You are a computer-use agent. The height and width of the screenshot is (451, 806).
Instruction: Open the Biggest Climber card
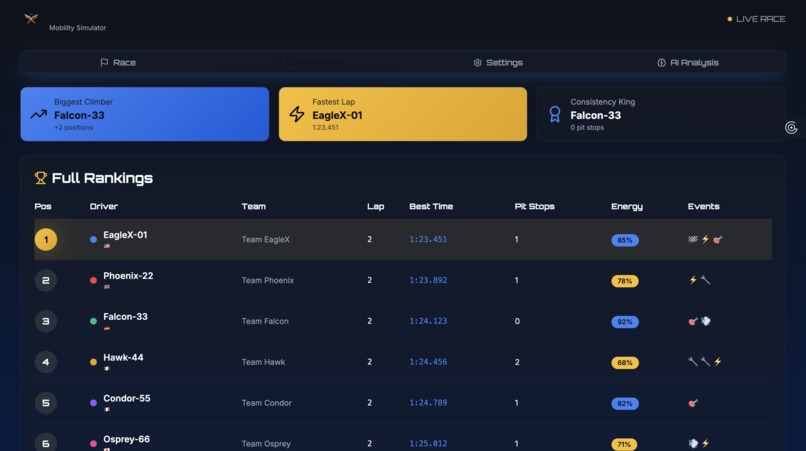point(145,114)
